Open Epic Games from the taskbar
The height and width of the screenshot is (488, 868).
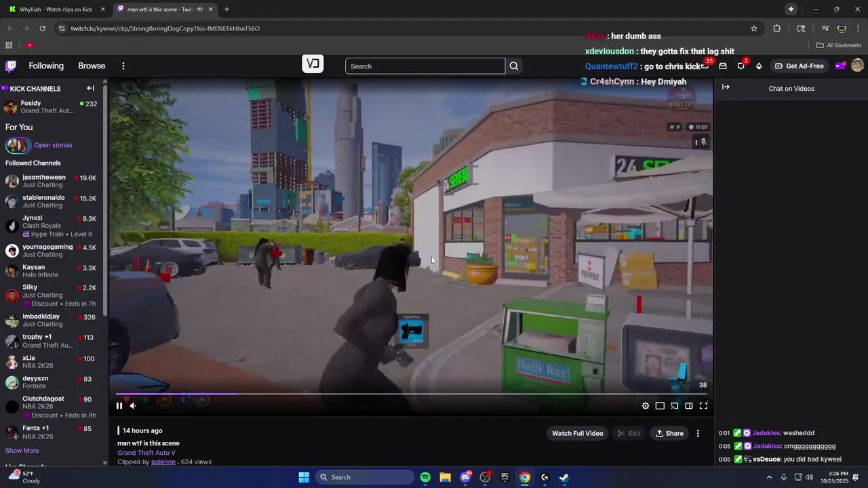click(x=505, y=477)
